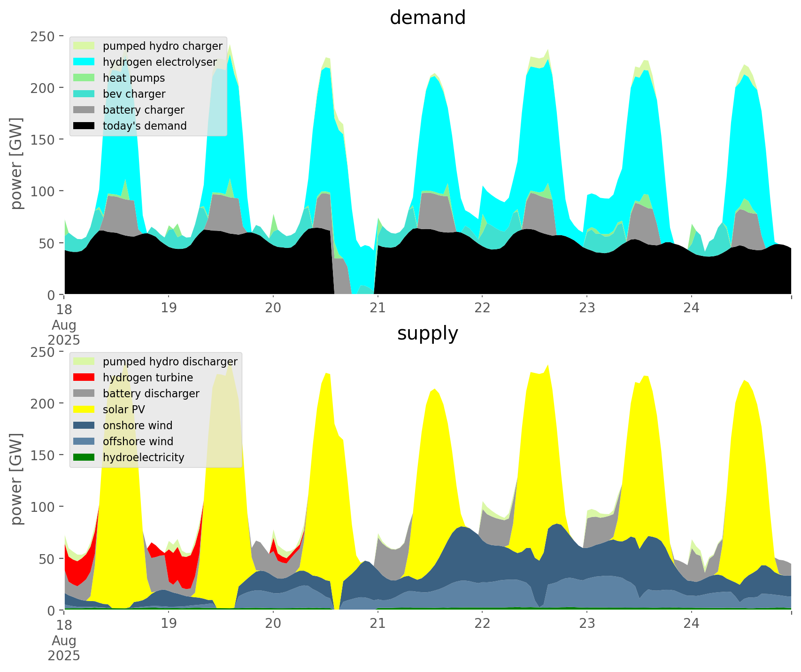801x672 pixels.
Task: Click the date 21 tick on demand chart
Action: [x=377, y=308]
